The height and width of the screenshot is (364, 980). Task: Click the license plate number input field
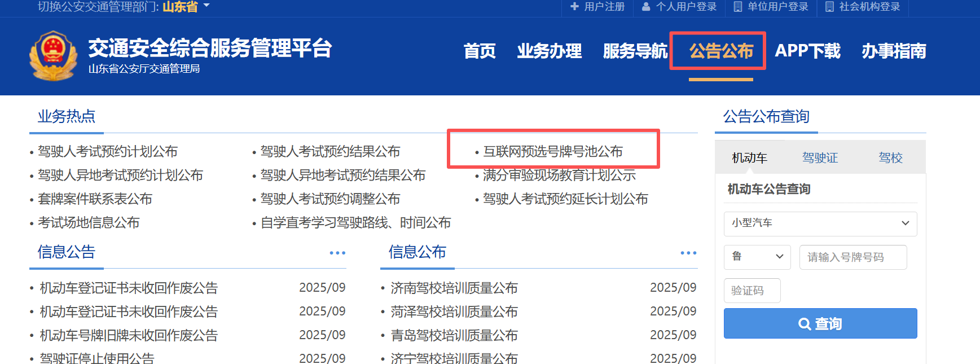852,257
